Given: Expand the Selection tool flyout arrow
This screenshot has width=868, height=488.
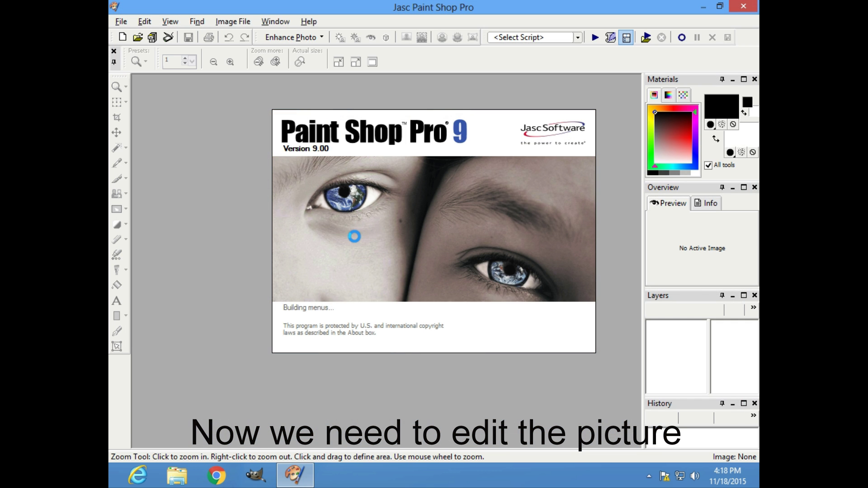Looking at the screenshot, I should 126,102.
